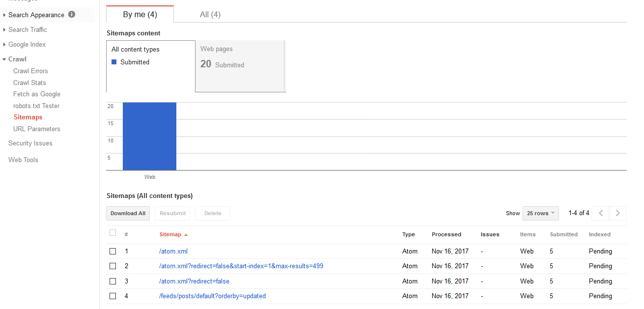Expand the Search Traffic section
644x309 pixels.
(x=4, y=30)
